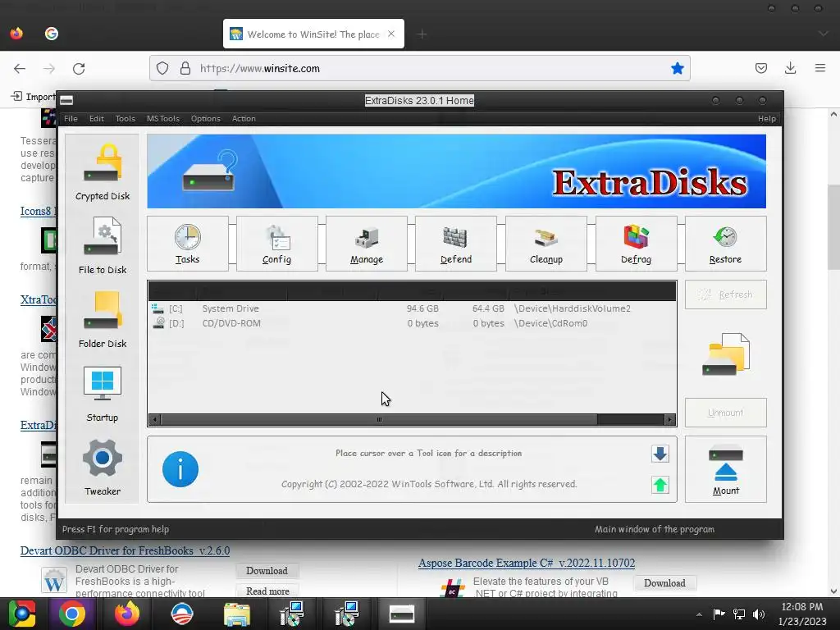Open the Help menu
Image resolution: width=840 pixels, height=630 pixels.
click(767, 118)
